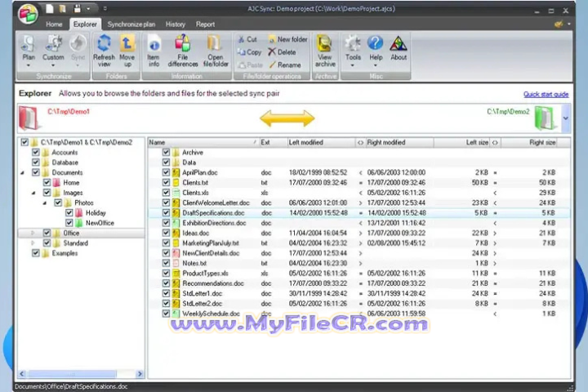
Task: Open the Quick start guide link
Action: click(546, 95)
